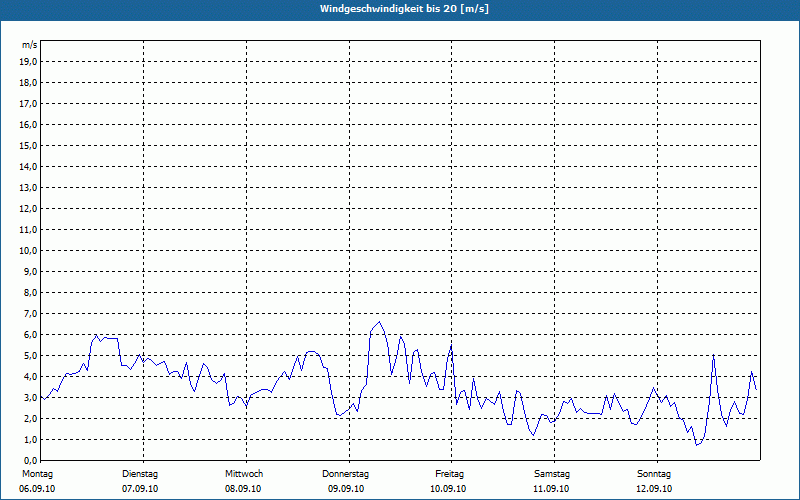Click the 'Mittwoch' day label
The image size is (800, 500).
point(244,474)
